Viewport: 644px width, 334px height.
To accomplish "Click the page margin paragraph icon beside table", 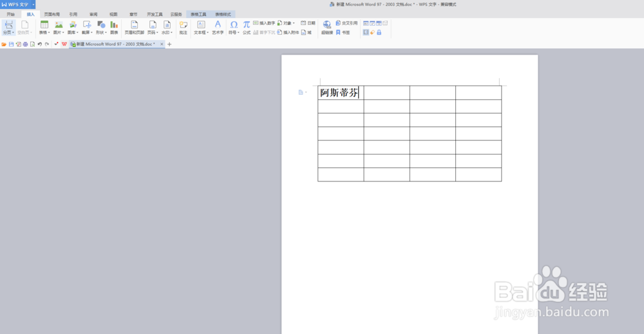I will coord(301,92).
